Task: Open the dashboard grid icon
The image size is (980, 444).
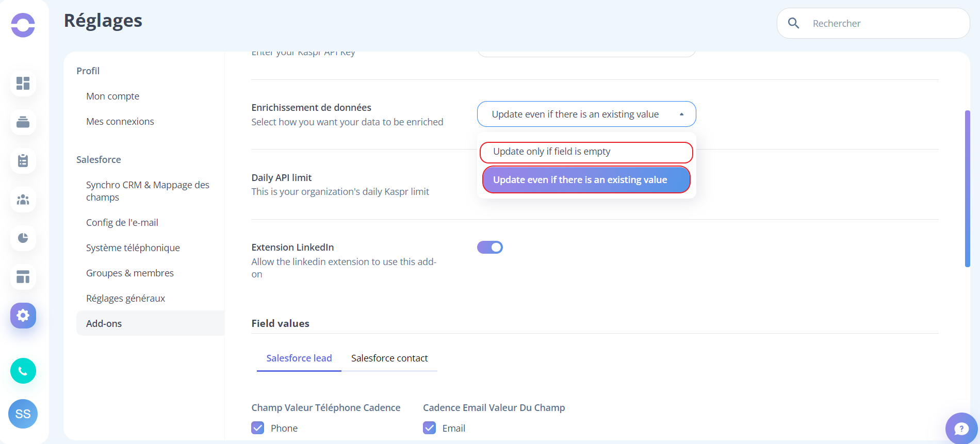Action: coord(23,84)
